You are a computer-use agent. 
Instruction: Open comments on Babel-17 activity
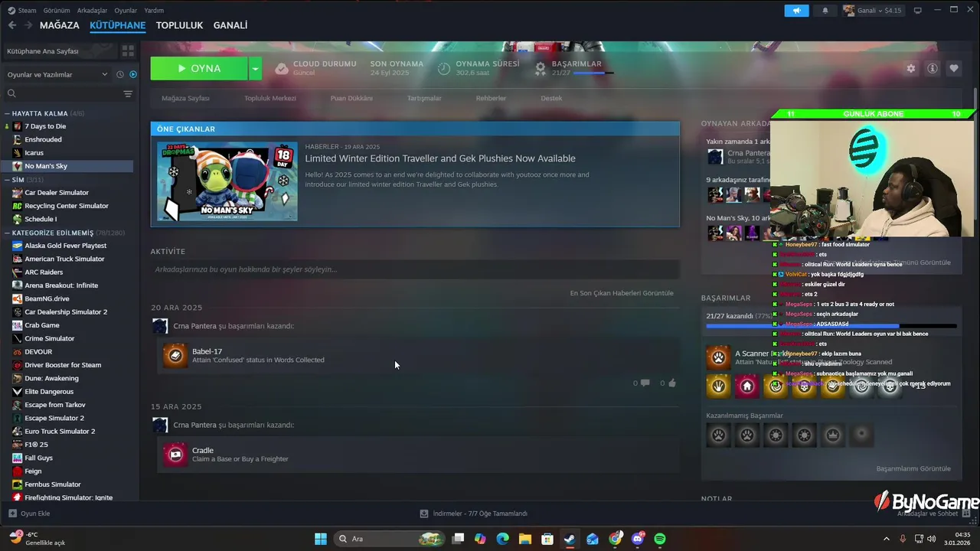click(x=645, y=383)
